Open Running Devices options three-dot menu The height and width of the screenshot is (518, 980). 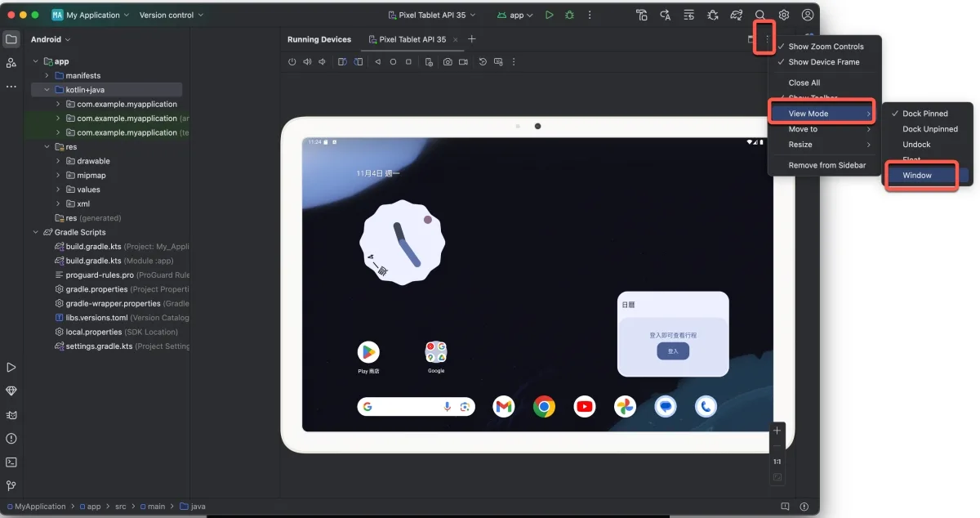[767, 38]
